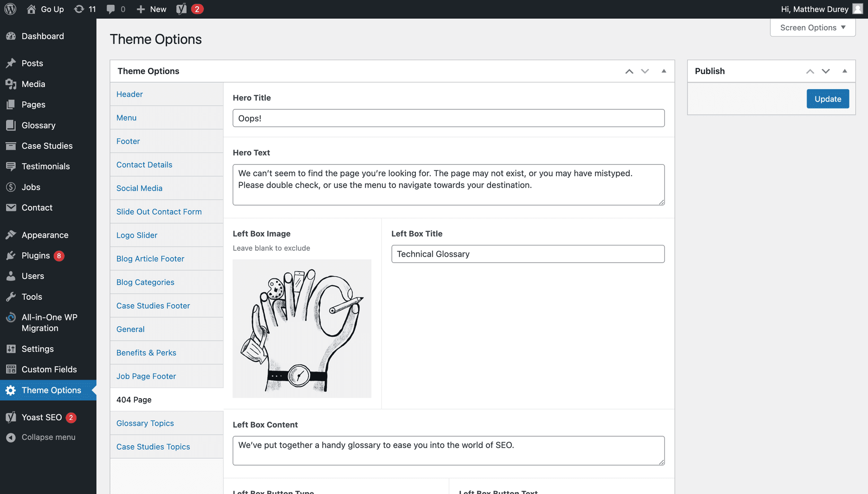Switch to Slide Out Contact Form tab
Image resolution: width=868 pixels, height=494 pixels.
pyautogui.click(x=167, y=212)
